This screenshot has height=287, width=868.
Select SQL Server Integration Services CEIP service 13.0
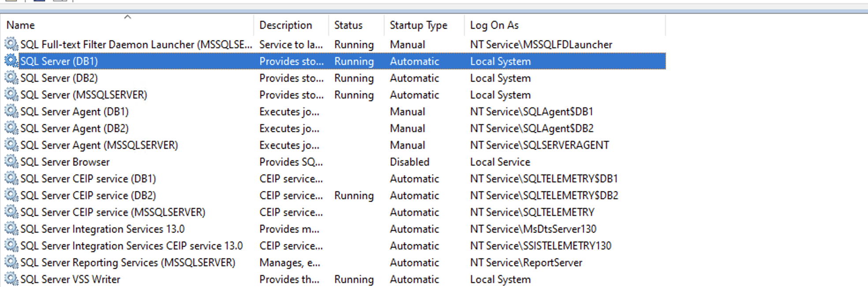point(131,246)
